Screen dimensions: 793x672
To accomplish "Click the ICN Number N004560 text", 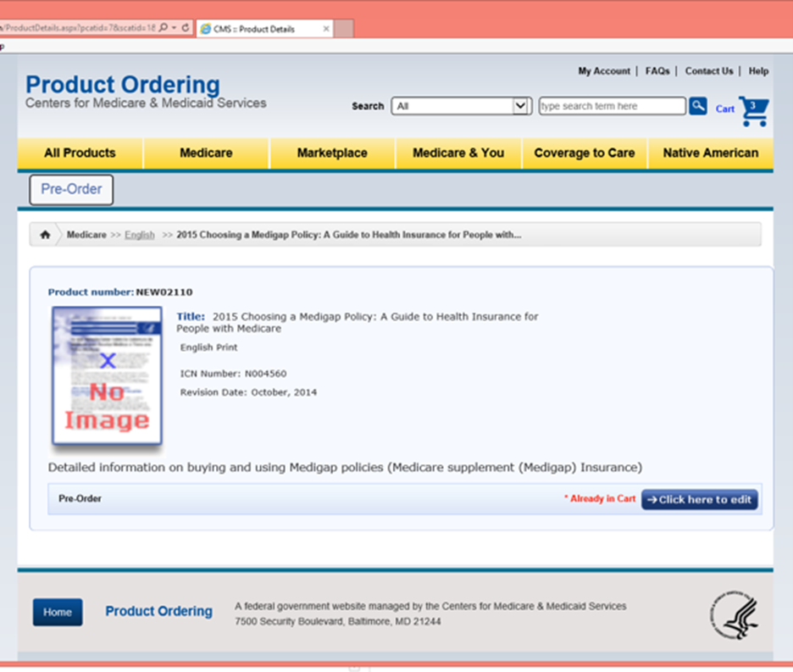I will 233,374.
